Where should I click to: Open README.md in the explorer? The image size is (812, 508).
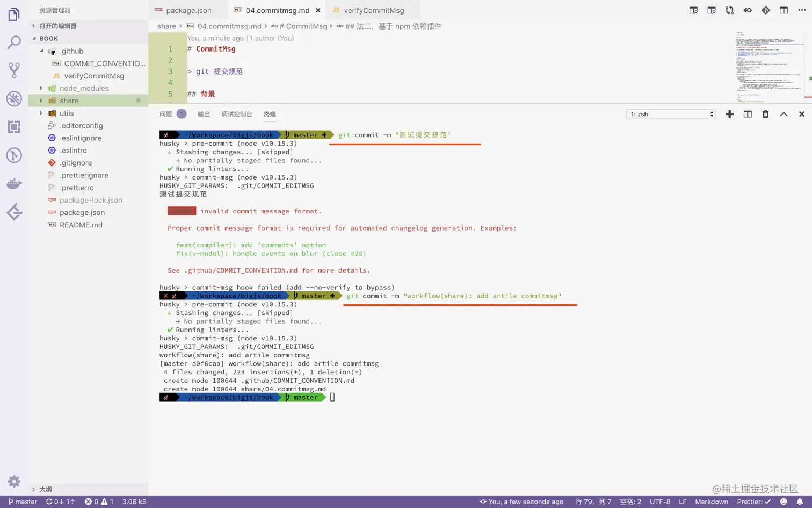(x=81, y=225)
